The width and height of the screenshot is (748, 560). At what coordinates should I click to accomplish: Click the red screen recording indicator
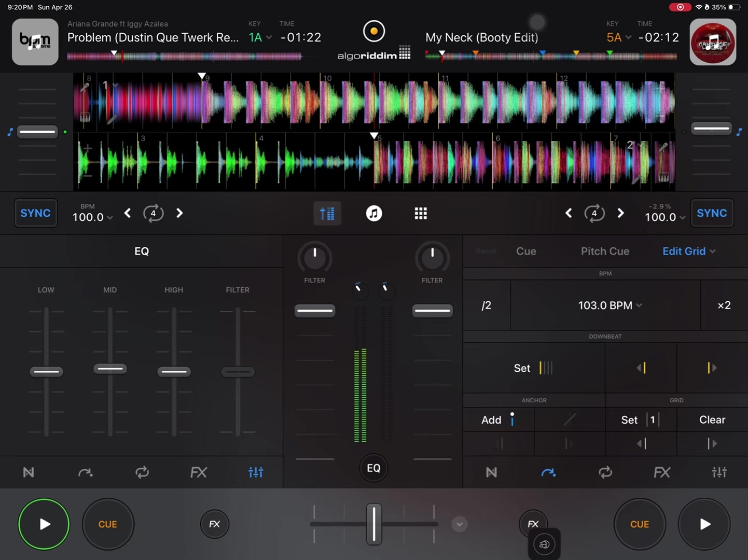click(x=680, y=7)
